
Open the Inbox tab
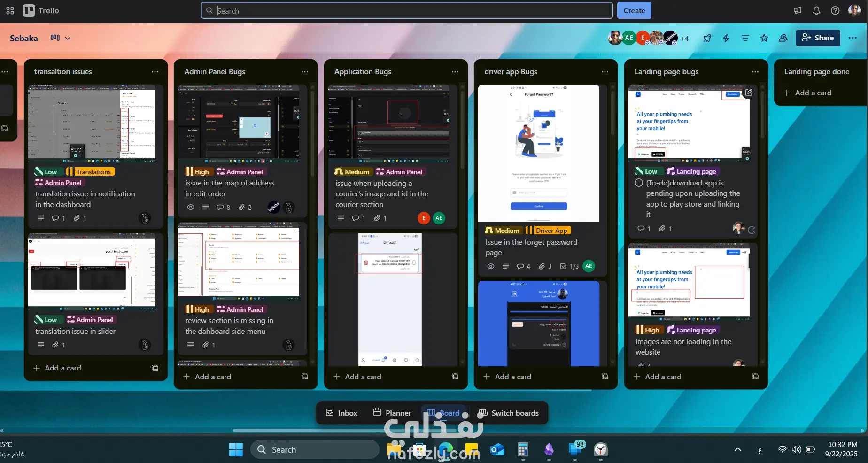(342, 413)
